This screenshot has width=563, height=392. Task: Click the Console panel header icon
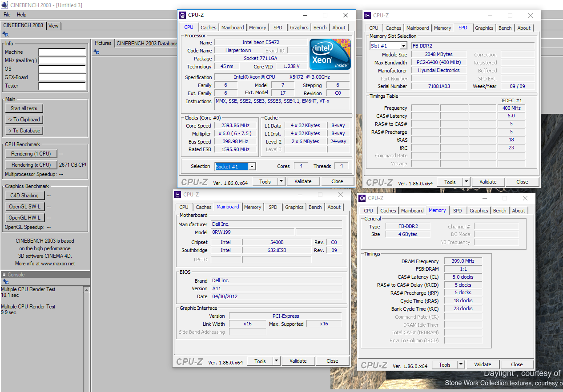click(x=4, y=275)
